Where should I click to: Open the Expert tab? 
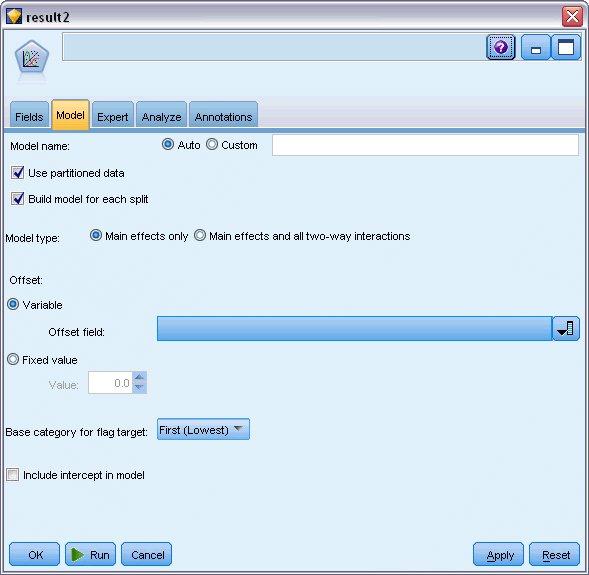(112, 116)
